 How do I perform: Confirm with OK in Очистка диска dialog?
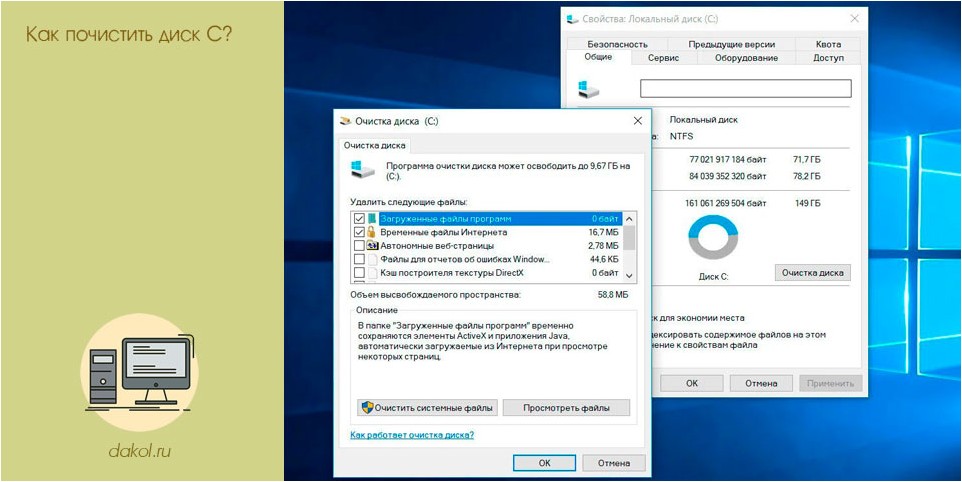coord(544,463)
